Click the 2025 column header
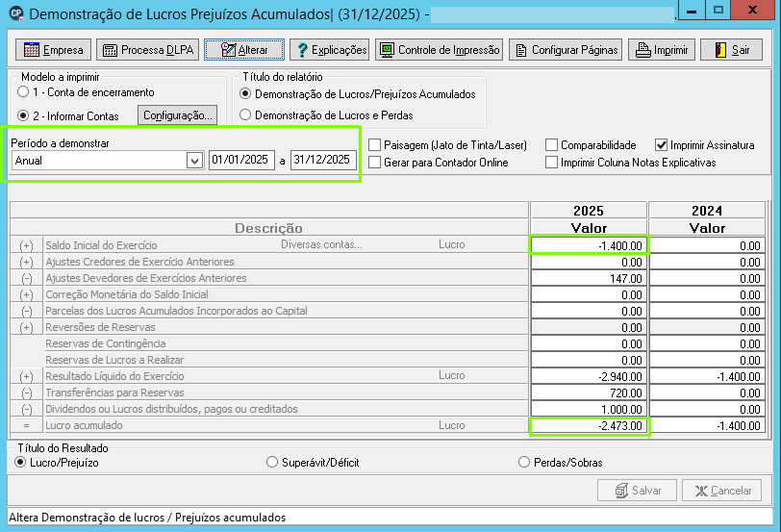Viewport: 781px width, 532px height. click(x=589, y=211)
